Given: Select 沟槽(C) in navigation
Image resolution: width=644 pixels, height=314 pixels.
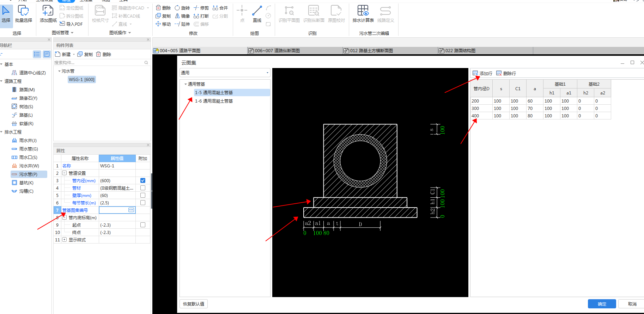Looking at the screenshot, I should tap(26, 191).
